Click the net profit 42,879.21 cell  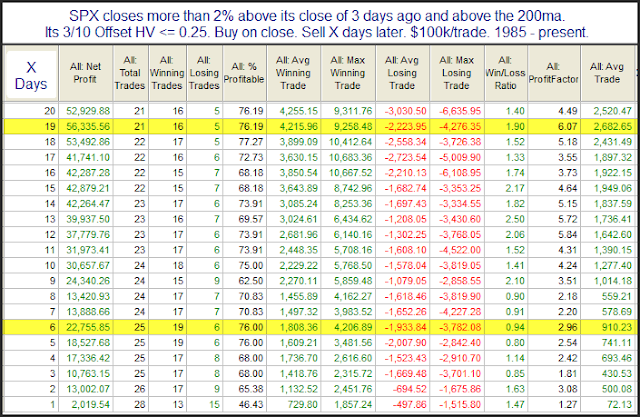88,188
